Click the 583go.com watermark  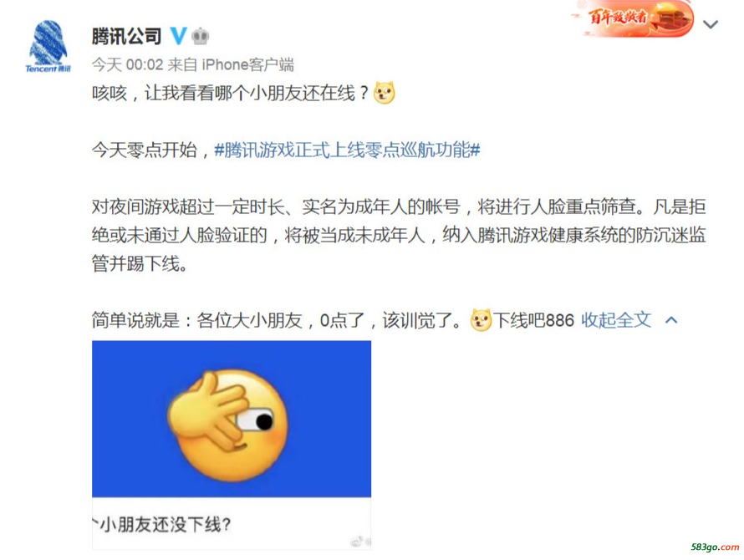click(715, 547)
